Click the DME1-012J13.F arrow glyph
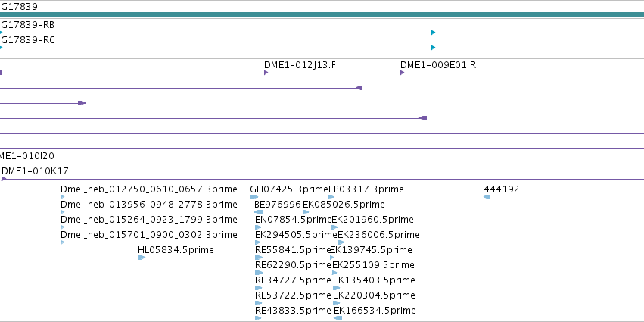This screenshot has height=322, width=644. [266, 73]
